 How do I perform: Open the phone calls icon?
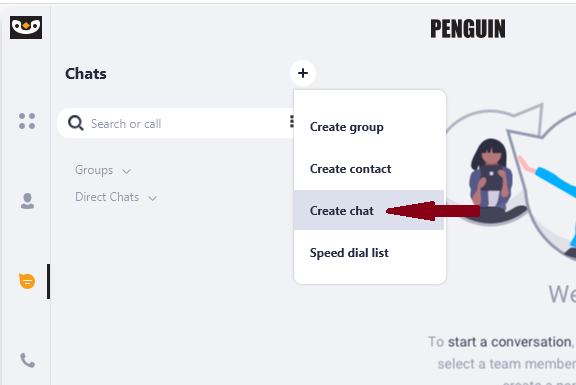(28, 360)
